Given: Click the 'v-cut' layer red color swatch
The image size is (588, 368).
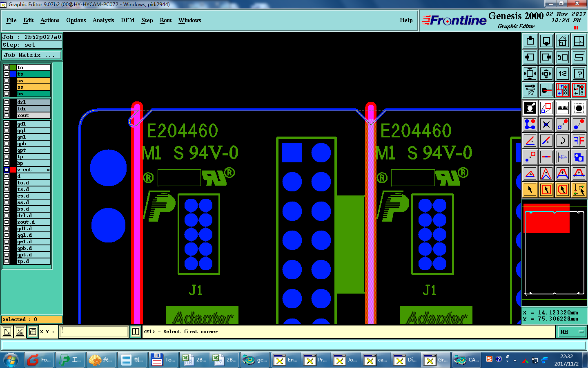Looking at the screenshot, I should point(13,170).
